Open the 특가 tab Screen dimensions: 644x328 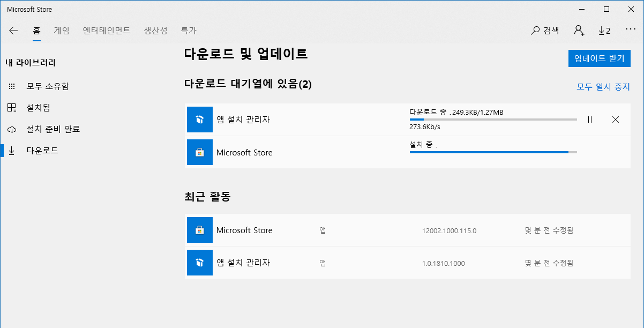pyautogui.click(x=189, y=31)
